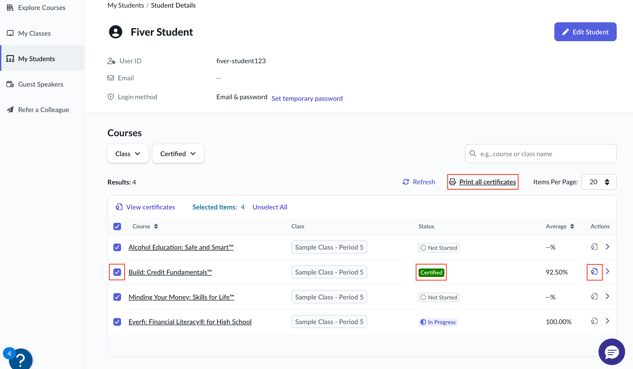The height and width of the screenshot is (369, 633).
Task: Click certificate icon for Minding Your Money row
Action: [594, 296]
